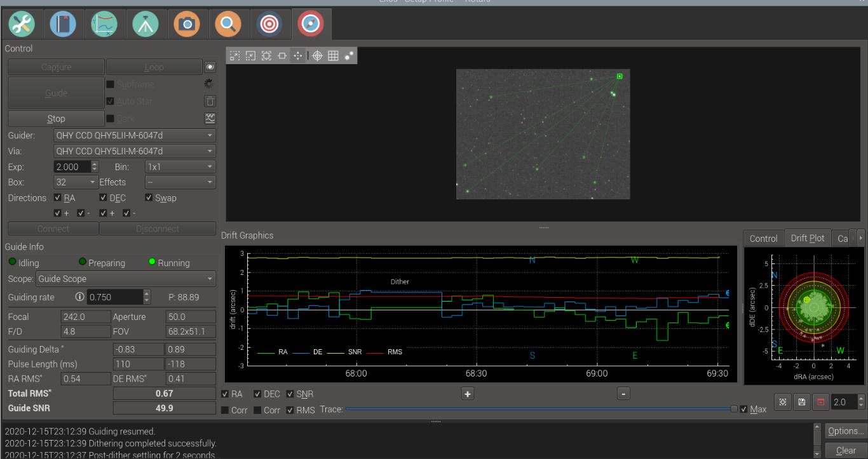The image size is (868, 459).
Task: Enable the Corr checkbox under RA graph checkbox
Action: pos(225,410)
